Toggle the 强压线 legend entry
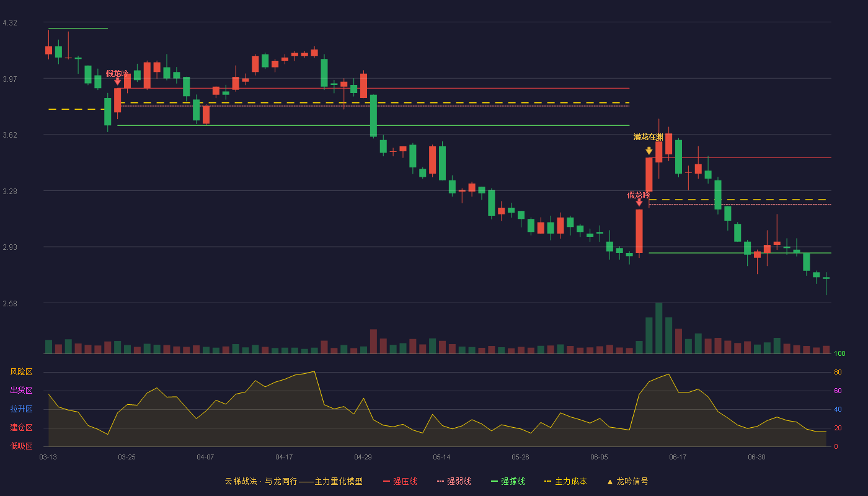This screenshot has height=496, width=868. (x=400, y=481)
